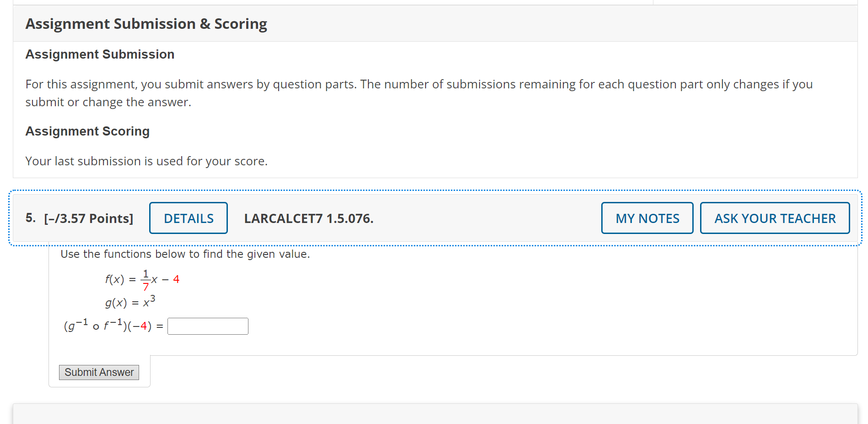Click the Use the functions below instruction
Image resolution: width=868 pixels, height=424 pixels.
pos(185,254)
